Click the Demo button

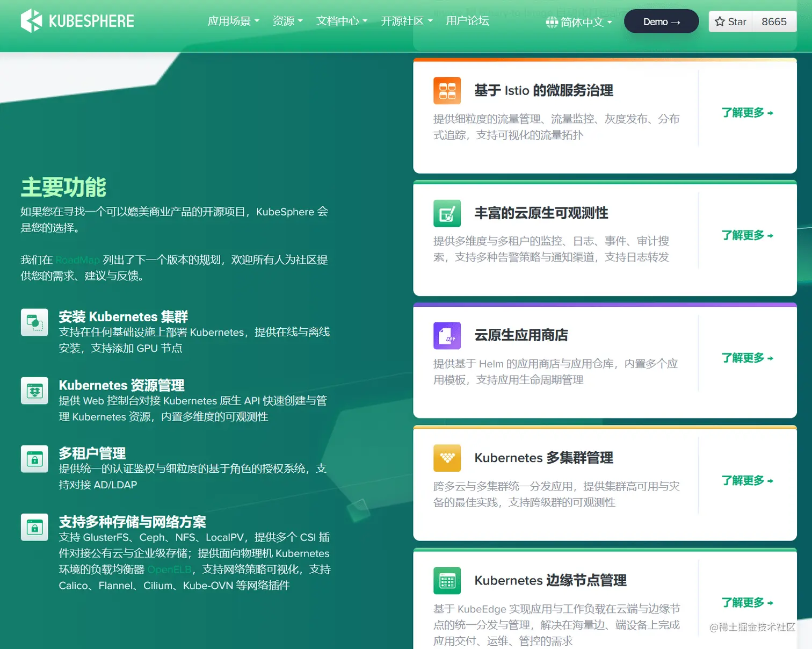(661, 21)
